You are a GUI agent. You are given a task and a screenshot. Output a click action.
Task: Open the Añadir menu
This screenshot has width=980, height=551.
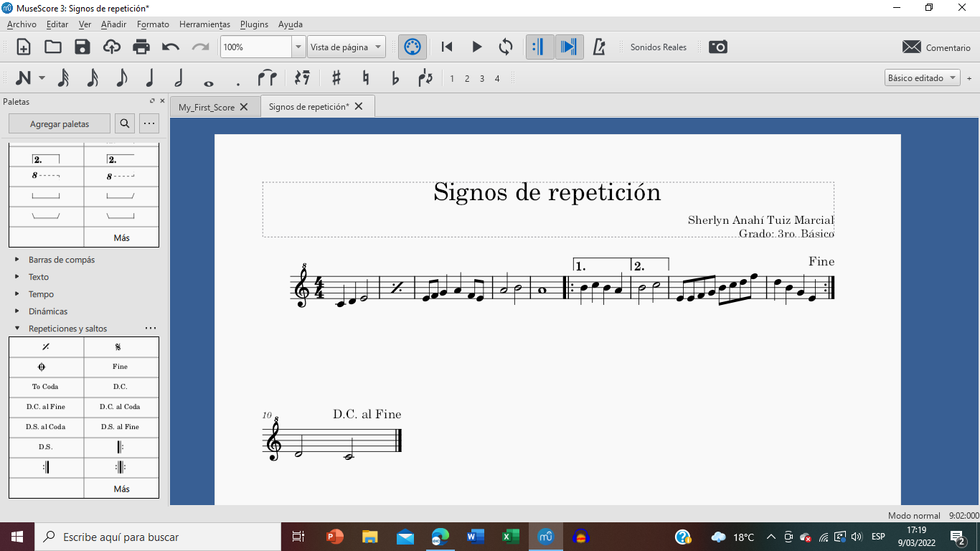coord(113,24)
